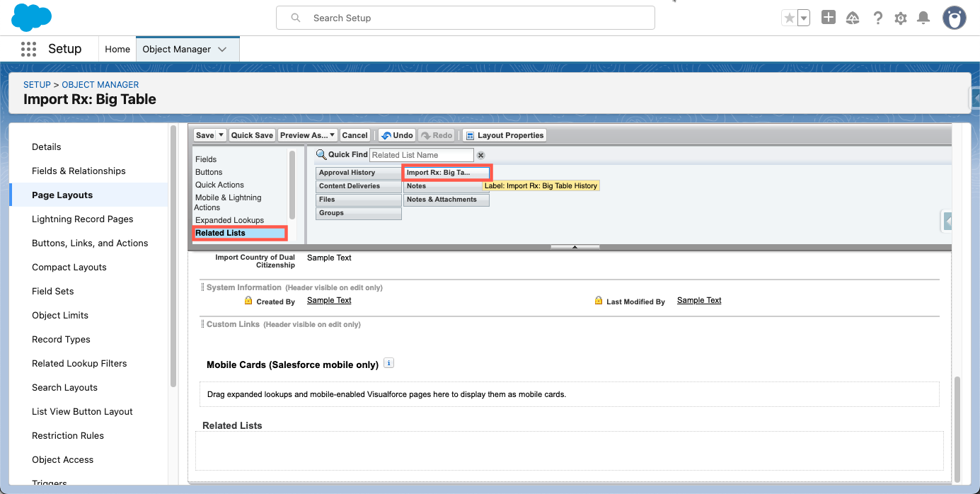The width and height of the screenshot is (980, 494).
Task: Open the Setup gear menu
Action: 900,18
